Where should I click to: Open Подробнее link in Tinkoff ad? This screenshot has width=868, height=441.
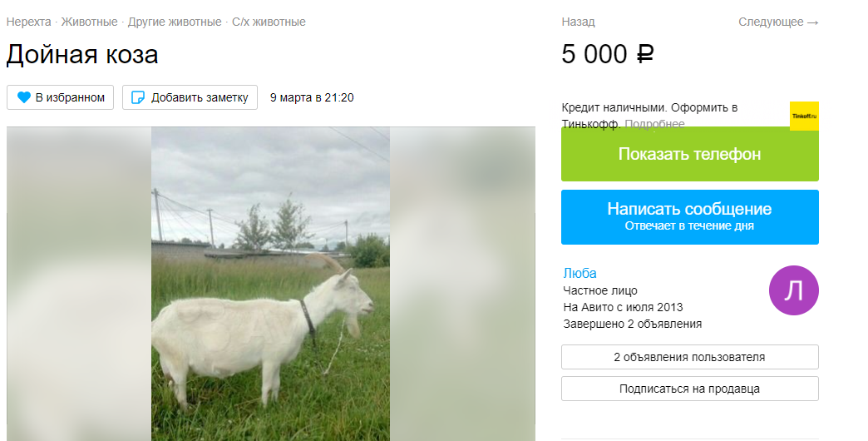(x=654, y=123)
